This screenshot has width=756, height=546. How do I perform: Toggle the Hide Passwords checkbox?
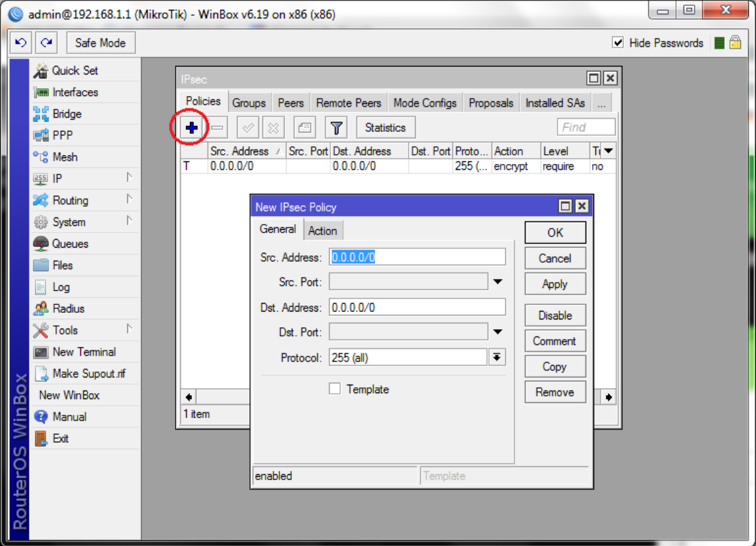pos(618,43)
